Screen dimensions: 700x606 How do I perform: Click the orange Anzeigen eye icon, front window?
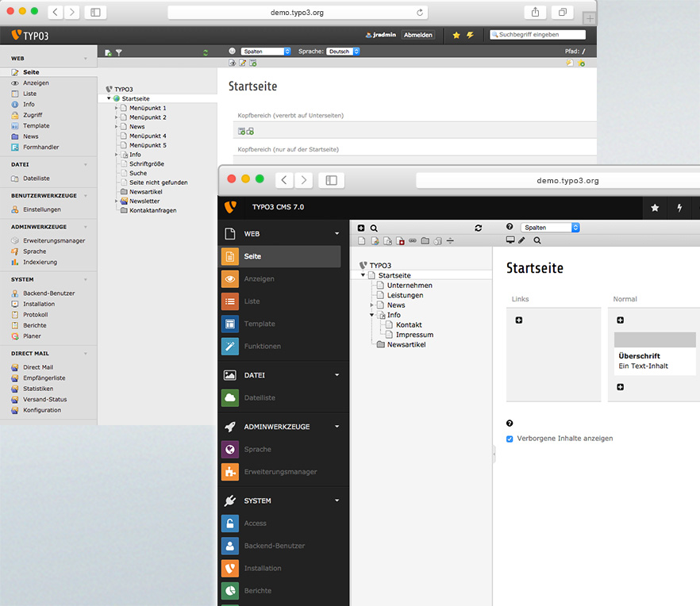(230, 279)
